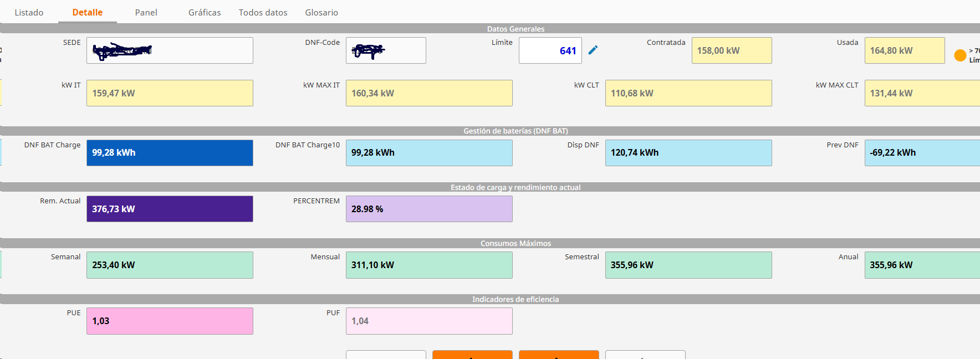980x359 pixels.
Task: Click the DNF-Code label
Action: point(323,42)
